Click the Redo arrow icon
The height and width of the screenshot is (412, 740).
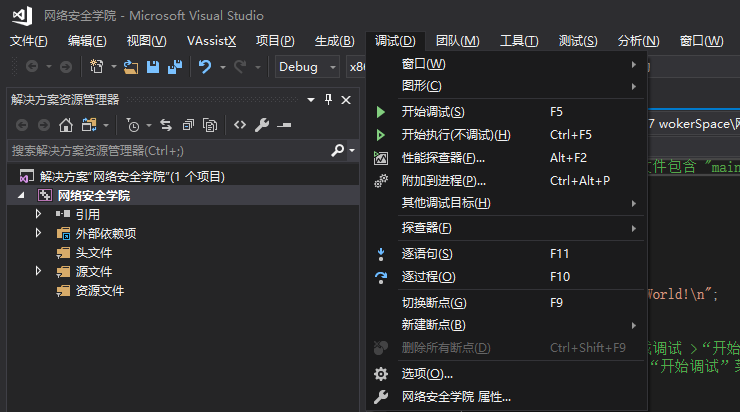point(240,67)
